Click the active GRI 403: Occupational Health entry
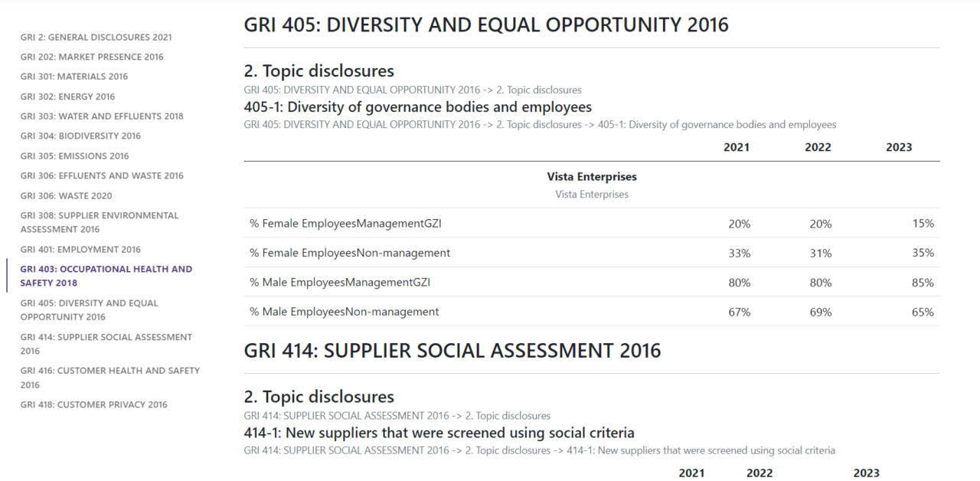Viewport: 980px width, 481px height. (106, 276)
